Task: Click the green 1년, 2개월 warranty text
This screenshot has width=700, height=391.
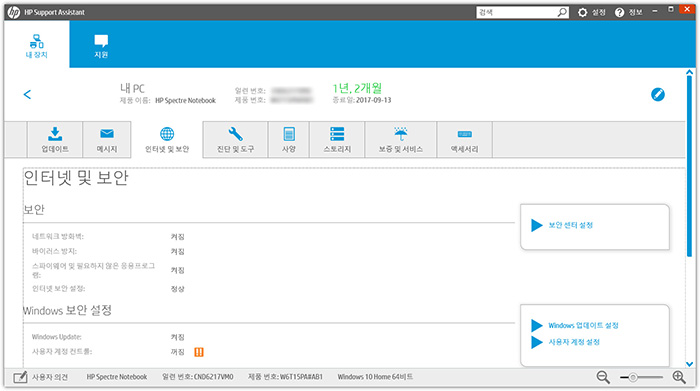Action: pyautogui.click(x=357, y=88)
